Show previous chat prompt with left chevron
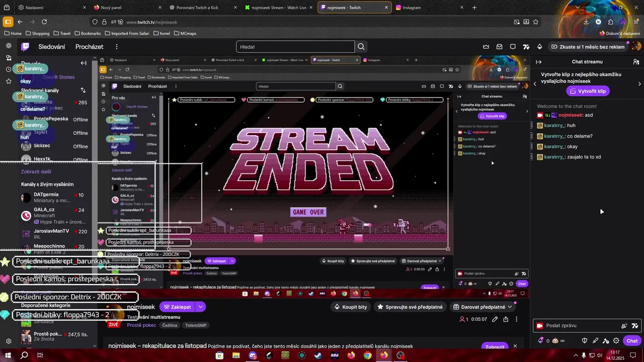 [x=535, y=84]
